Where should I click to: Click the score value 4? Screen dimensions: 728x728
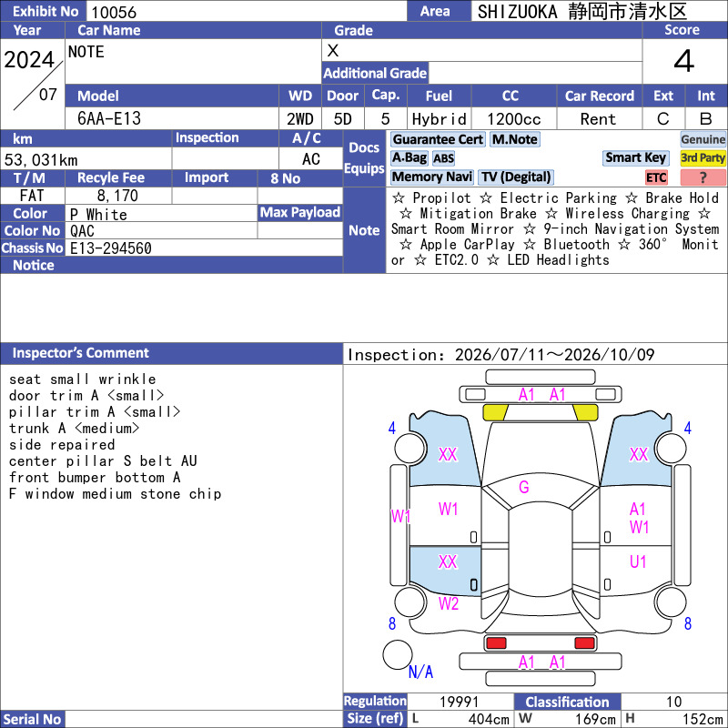[684, 61]
